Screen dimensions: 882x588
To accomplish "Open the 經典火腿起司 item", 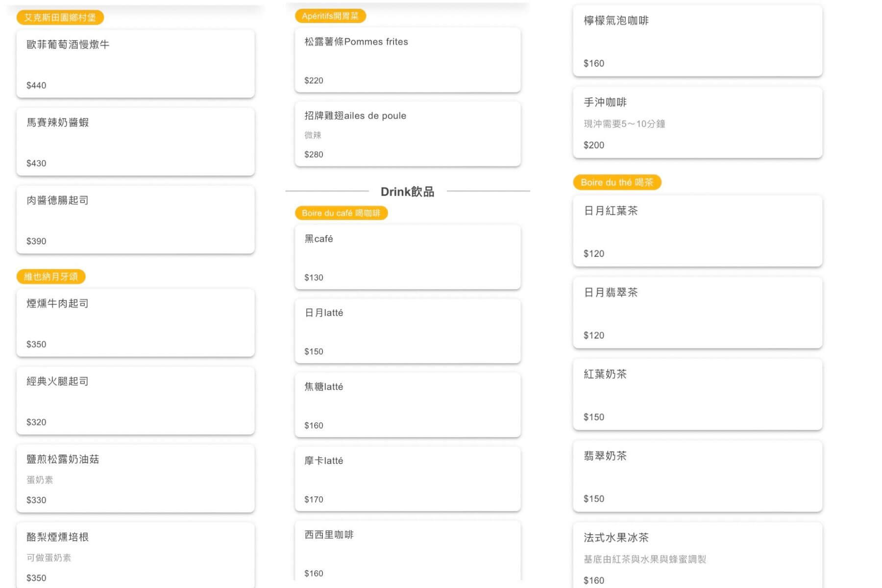I will pyautogui.click(x=135, y=401).
